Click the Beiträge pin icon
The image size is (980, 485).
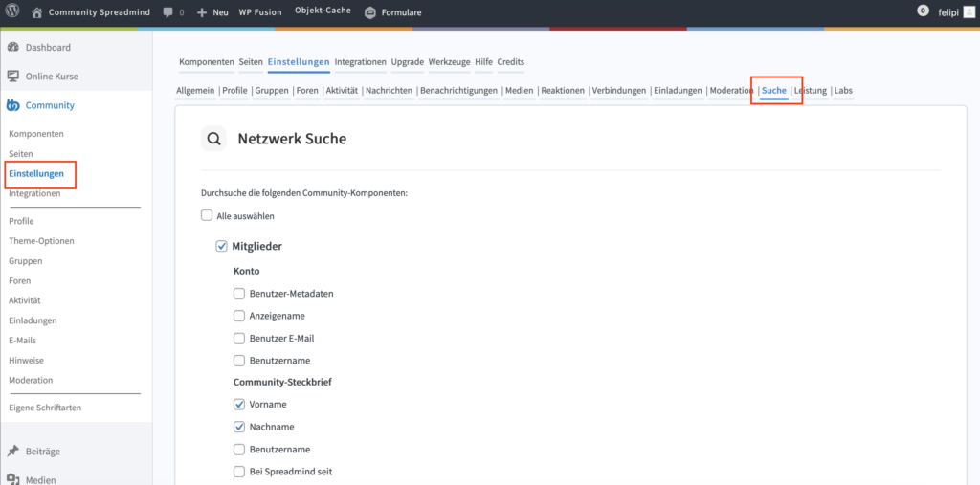13,450
